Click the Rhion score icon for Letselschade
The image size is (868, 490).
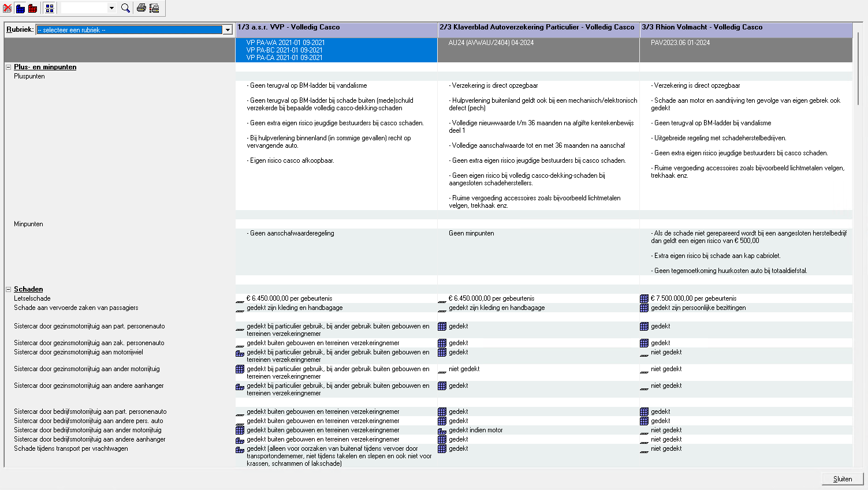644,299
